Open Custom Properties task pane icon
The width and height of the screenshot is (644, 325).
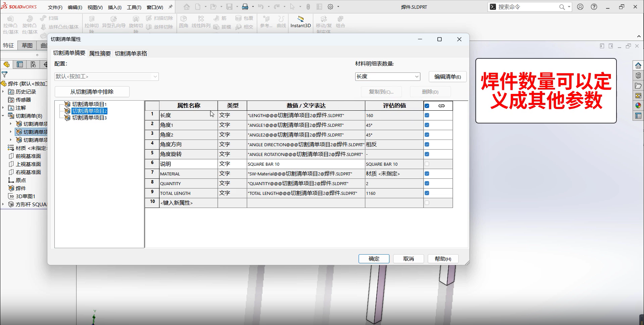[638, 116]
